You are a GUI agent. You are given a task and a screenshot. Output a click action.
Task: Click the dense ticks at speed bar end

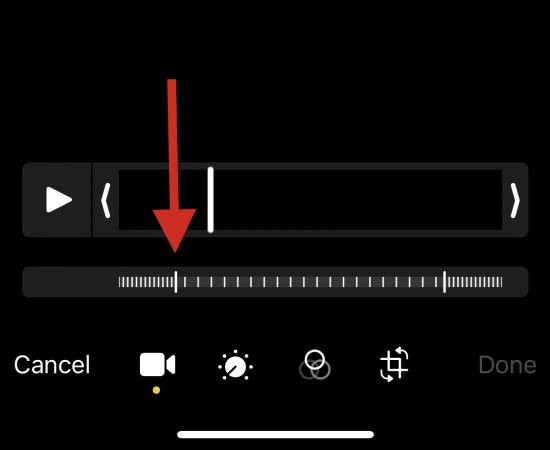pos(475,282)
